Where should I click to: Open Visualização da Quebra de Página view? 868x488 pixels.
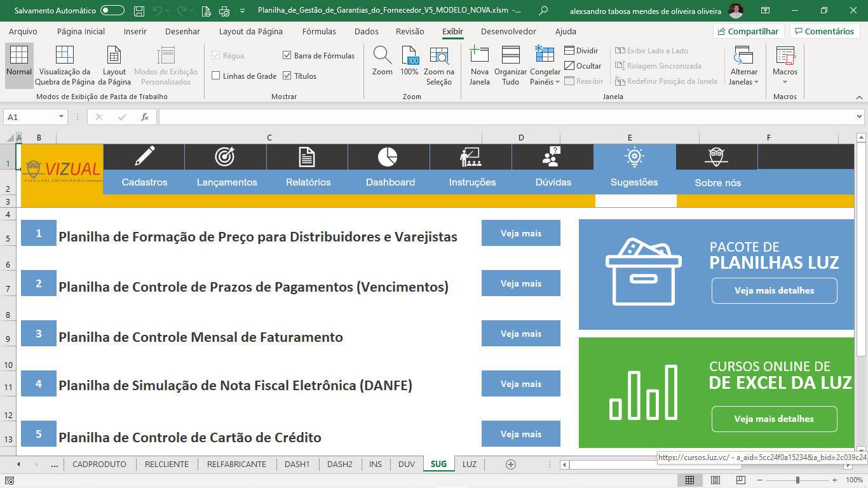64,57
